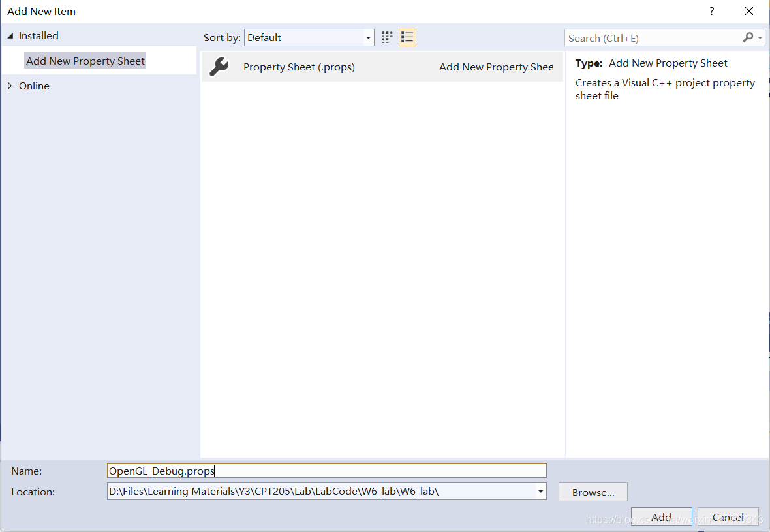Open the Sort by Default dropdown
The image size is (770, 532).
point(309,37)
